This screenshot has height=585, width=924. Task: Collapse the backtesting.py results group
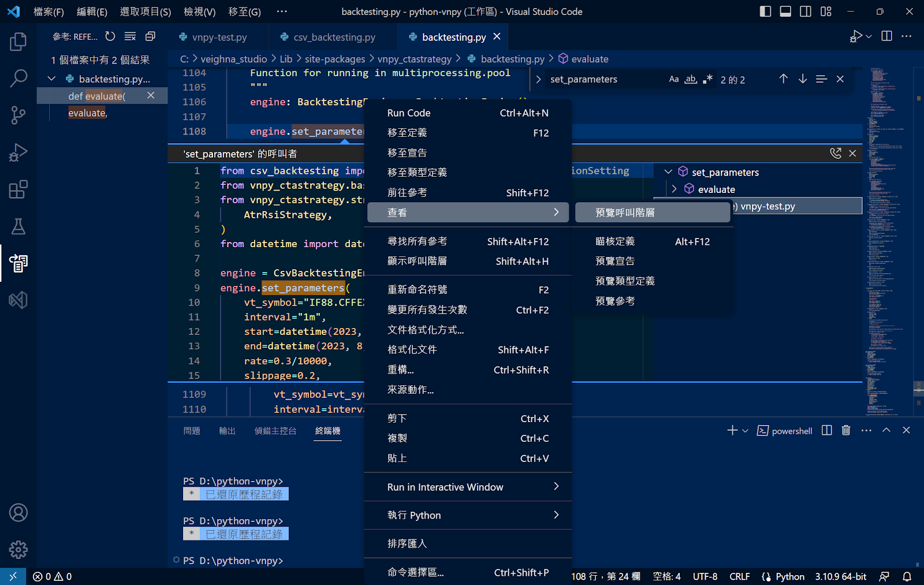[x=51, y=79]
